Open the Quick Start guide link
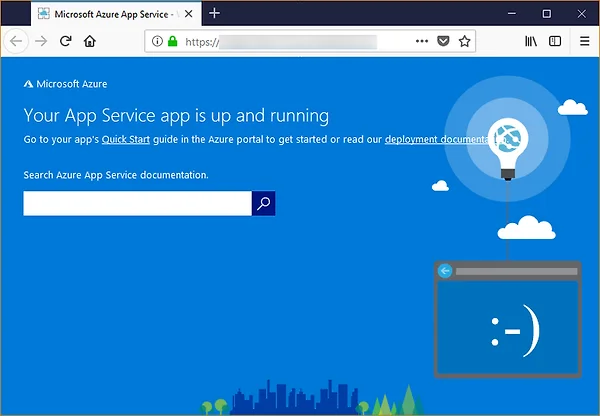 point(126,139)
